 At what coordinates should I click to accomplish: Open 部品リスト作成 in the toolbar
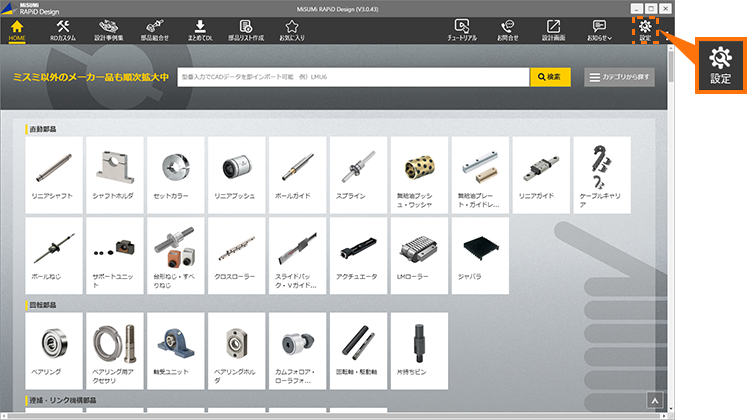coord(246,30)
